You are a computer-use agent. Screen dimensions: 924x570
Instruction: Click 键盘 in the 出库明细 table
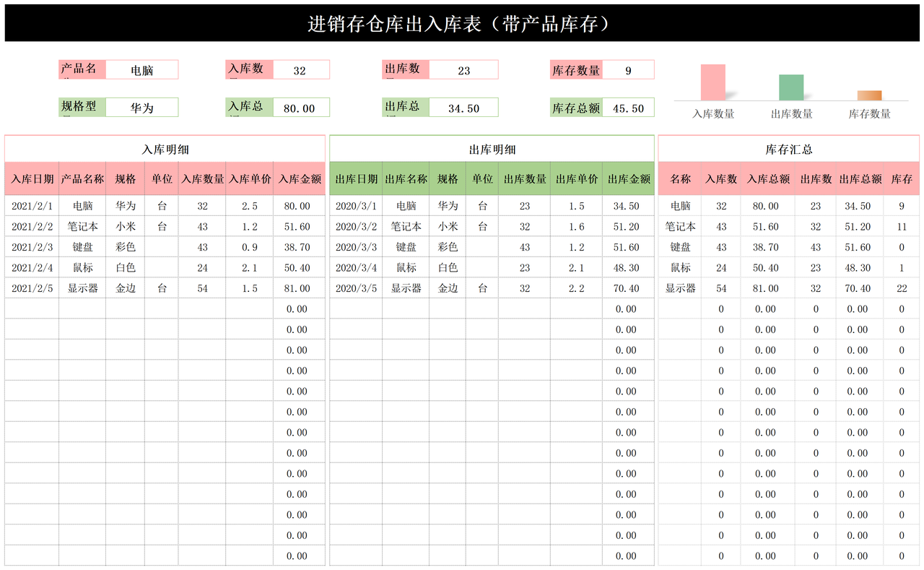(406, 247)
